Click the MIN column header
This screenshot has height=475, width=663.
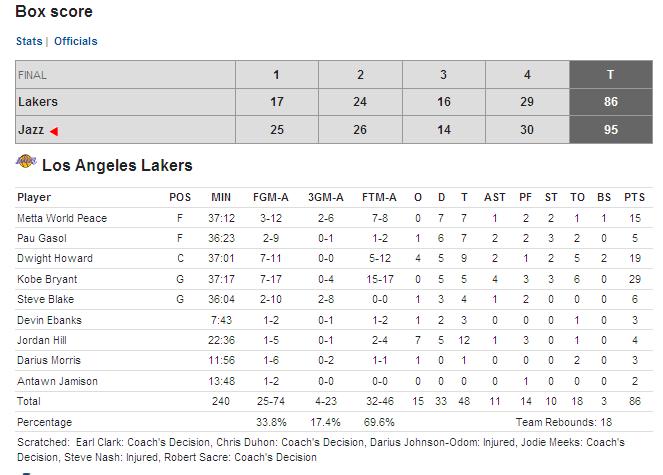221,197
